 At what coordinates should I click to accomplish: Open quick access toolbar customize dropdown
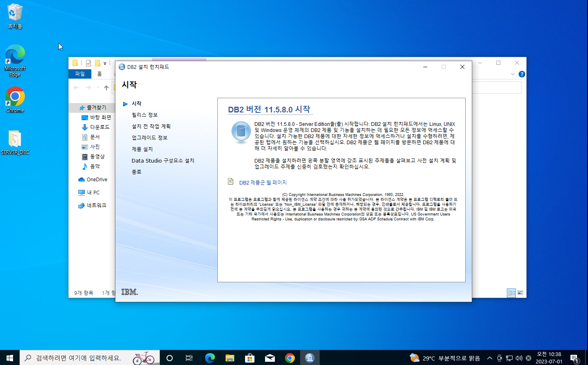105,63
